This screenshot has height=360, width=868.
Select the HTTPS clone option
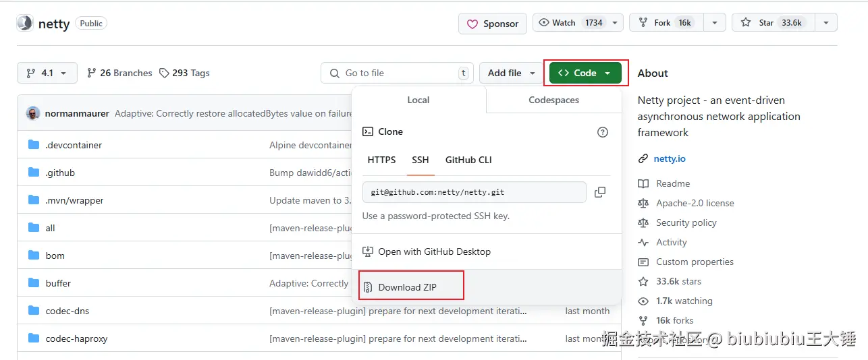tap(381, 160)
